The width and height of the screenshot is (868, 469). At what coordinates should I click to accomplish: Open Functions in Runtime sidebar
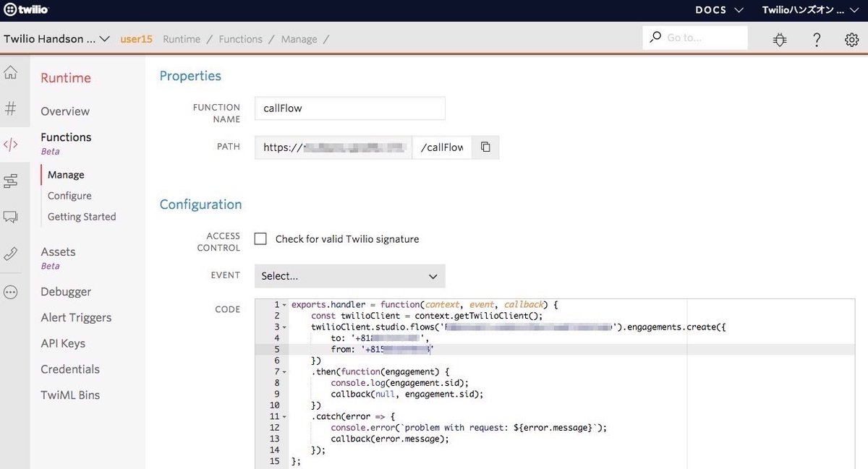pyautogui.click(x=66, y=137)
